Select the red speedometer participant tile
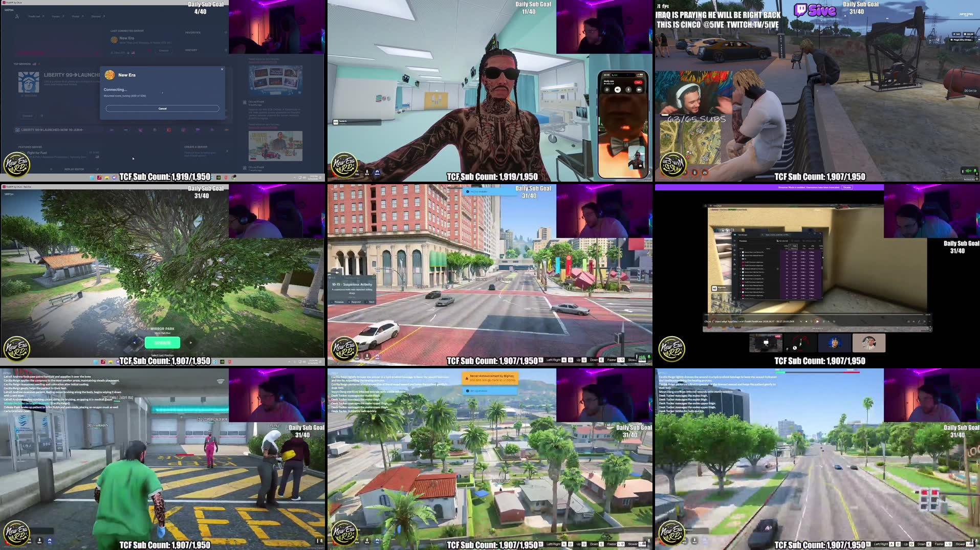The image size is (980, 550). tap(800, 343)
